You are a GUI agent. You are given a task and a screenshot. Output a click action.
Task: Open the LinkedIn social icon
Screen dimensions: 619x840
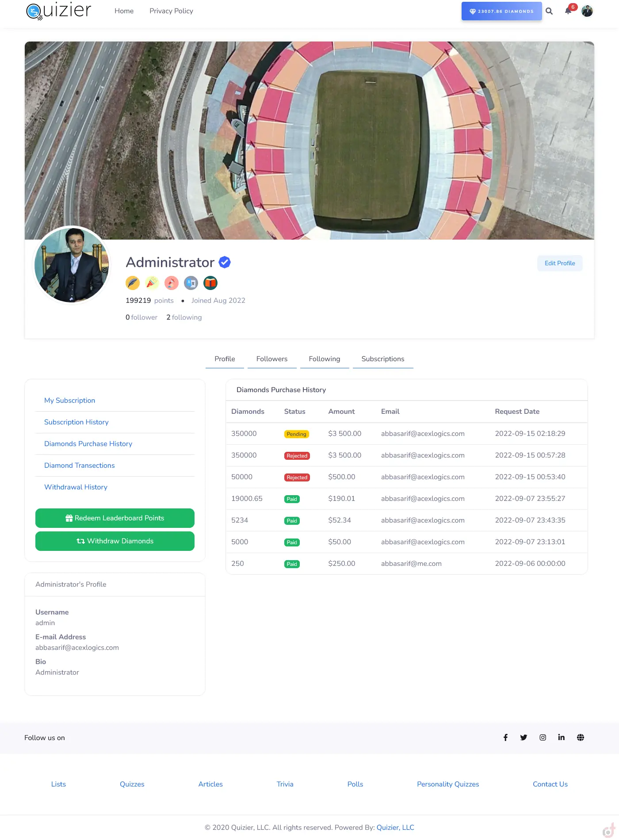coord(562,737)
